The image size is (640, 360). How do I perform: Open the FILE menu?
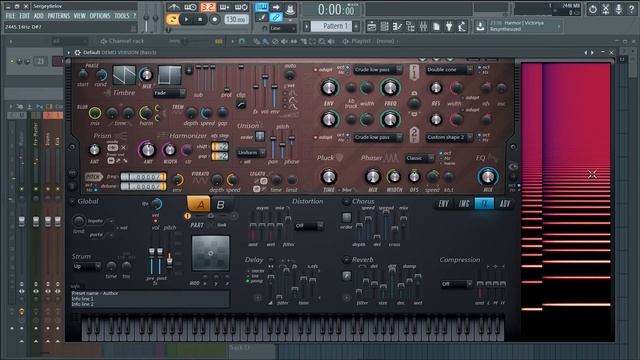point(10,16)
